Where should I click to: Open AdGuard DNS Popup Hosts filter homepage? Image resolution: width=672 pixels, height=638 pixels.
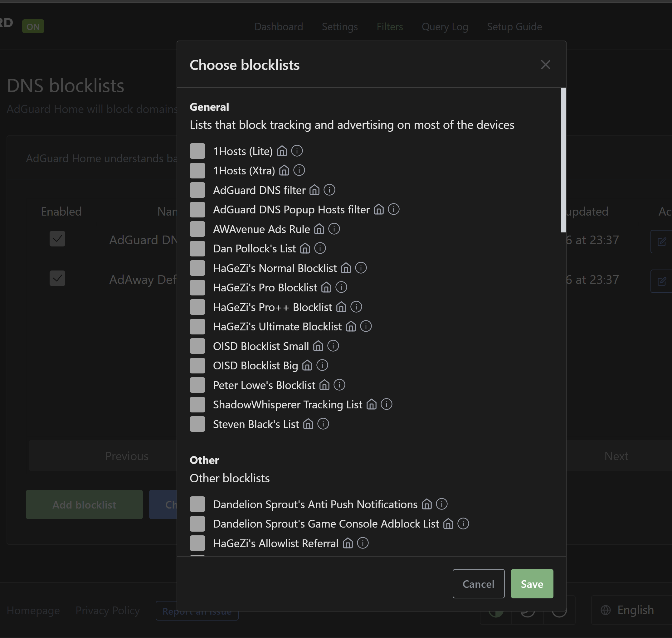(x=379, y=209)
